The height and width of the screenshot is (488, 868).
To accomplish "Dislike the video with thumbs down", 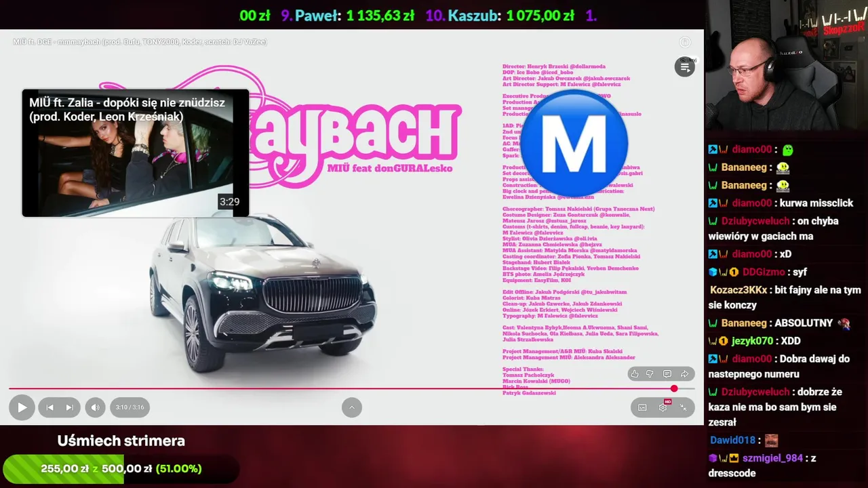I will 650,374.
